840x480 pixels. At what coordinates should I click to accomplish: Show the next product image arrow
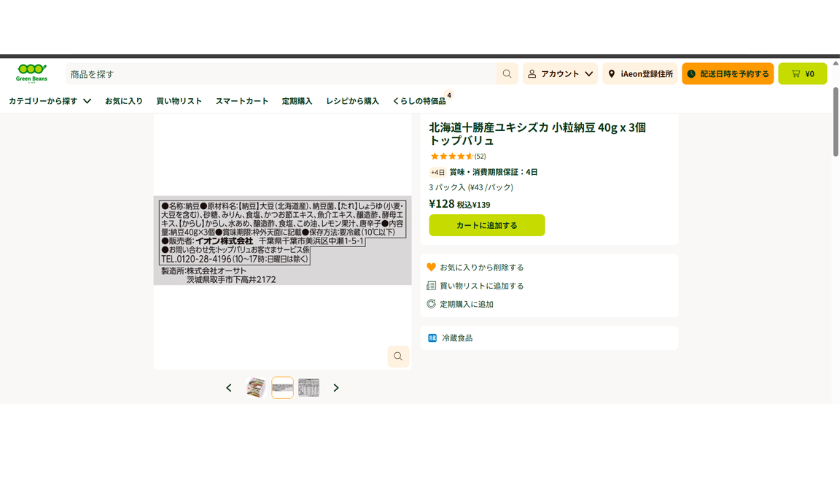click(336, 388)
